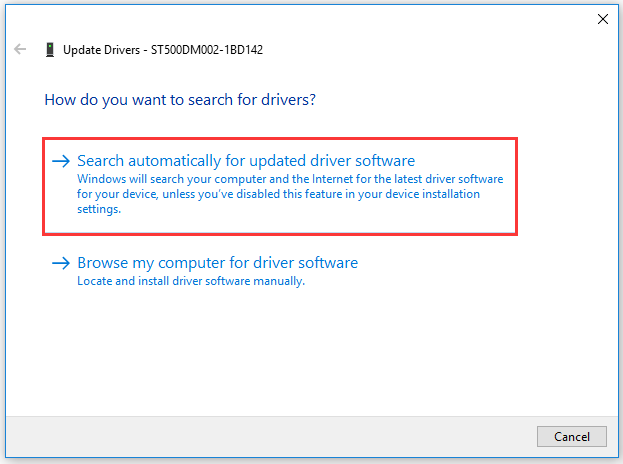This screenshot has height=464, width=623.
Task: Click the 'for your device, unless you've disabled' line
Action: click(x=278, y=194)
